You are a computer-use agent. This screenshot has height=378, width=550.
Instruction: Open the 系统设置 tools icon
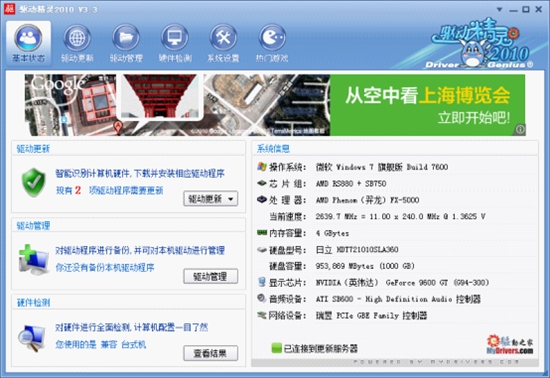pyautogui.click(x=223, y=38)
